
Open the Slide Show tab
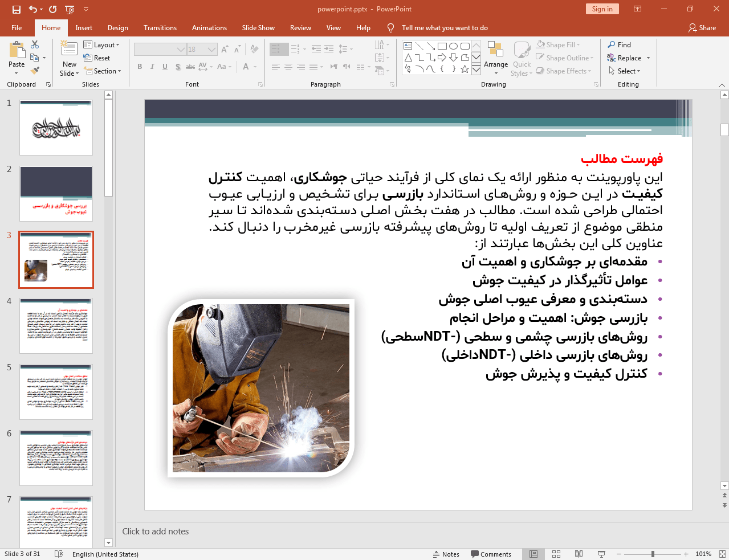[258, 27]
